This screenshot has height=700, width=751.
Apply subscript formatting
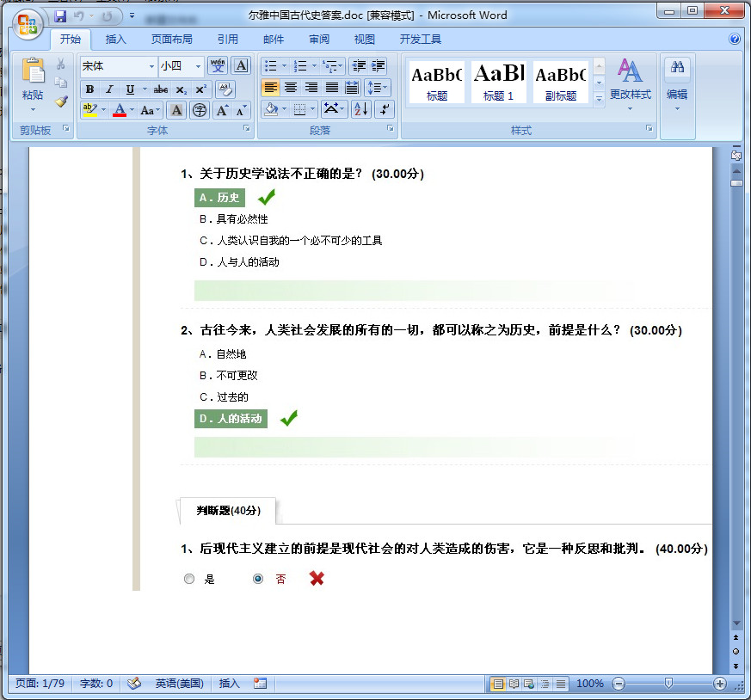[x=181, y=89]
